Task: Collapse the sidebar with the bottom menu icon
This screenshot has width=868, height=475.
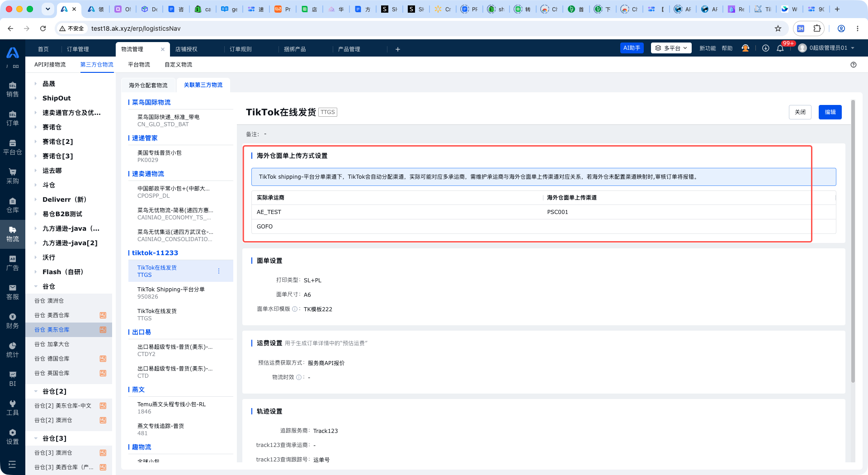Action: coord(12,464)
